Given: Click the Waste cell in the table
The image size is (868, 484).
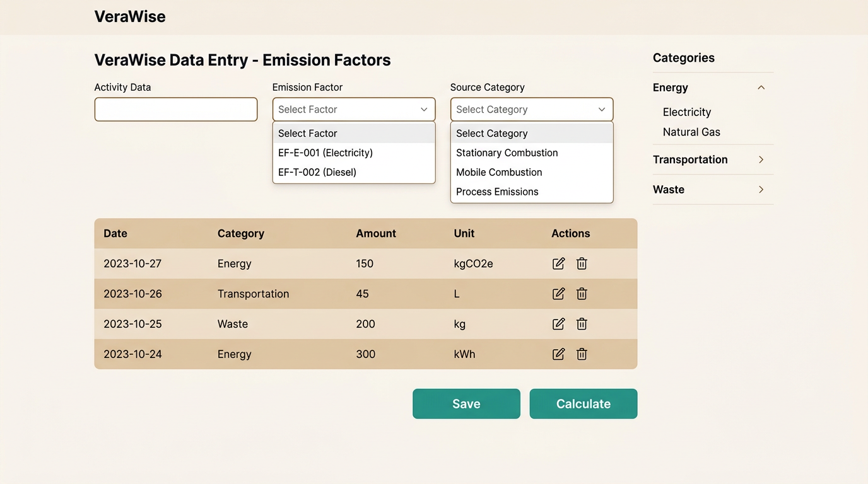Looking at the screenshot, I should point(233,324).
